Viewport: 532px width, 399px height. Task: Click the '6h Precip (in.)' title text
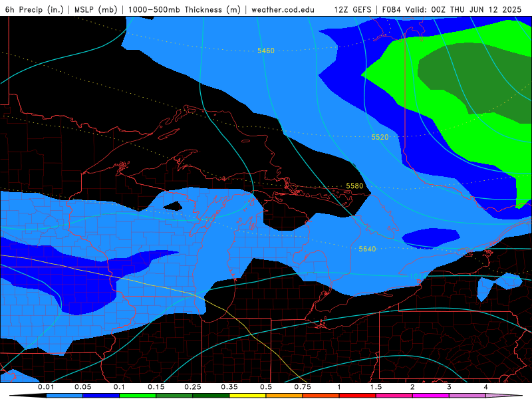click(x=35, y=9)
